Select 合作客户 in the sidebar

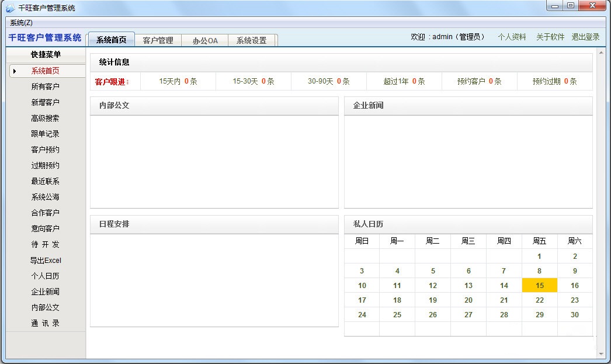coord(45,213)
